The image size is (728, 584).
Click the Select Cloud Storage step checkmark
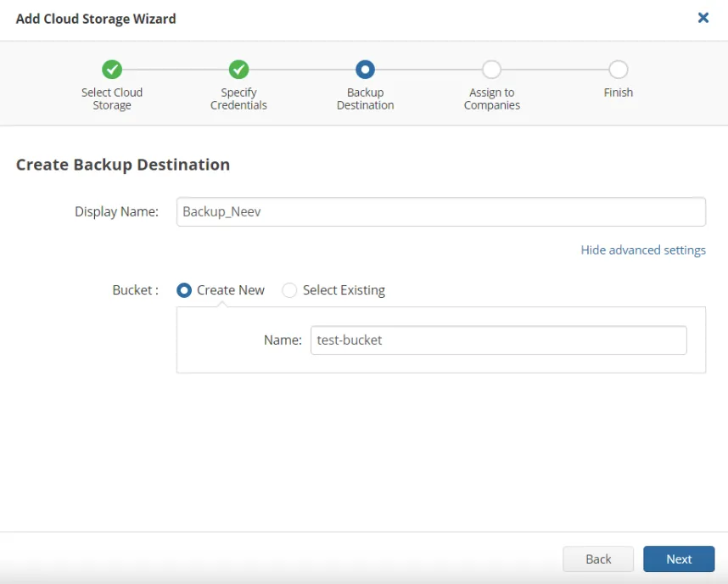pos(112,70)
